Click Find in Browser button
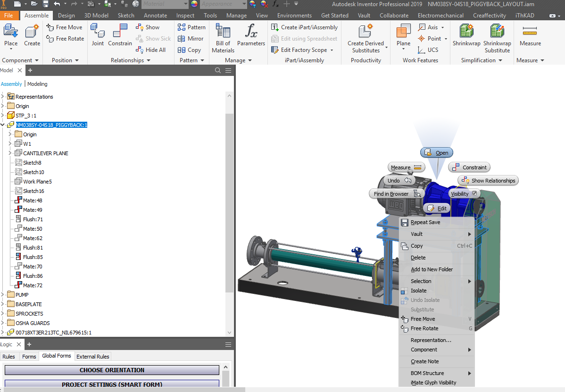Viewport: 565px width, 392px height. pos(397,193)
